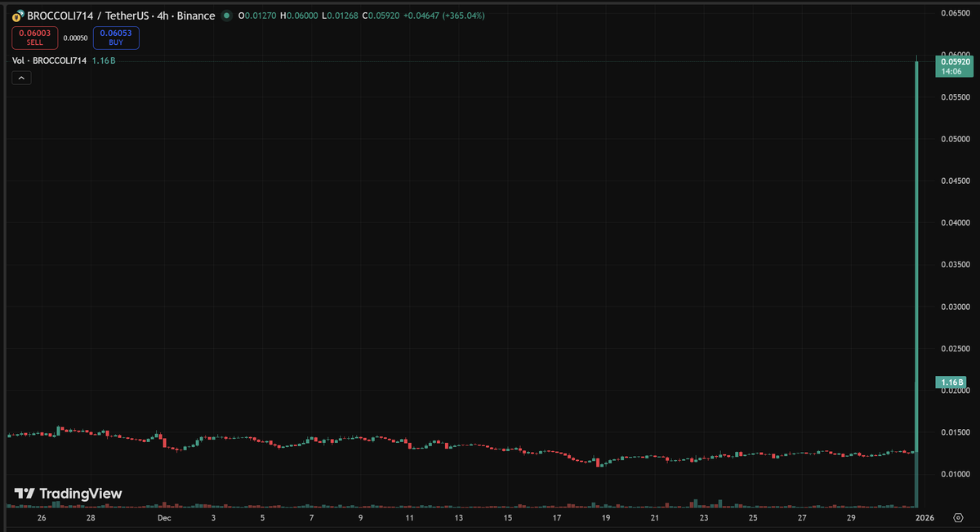The height and width of the screenshot is (532, 980).
Task: Click the green 1.16 B volume label on the price axis
Action: 952,382
